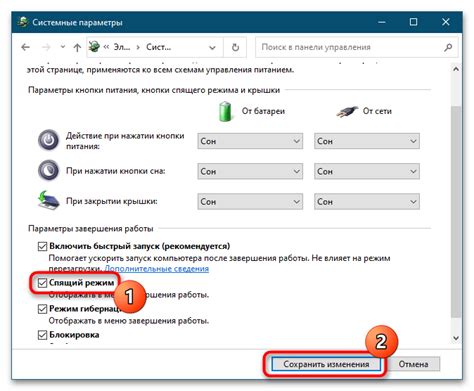474x391 pixels.
Task: Click the green battery icon
Action: [225, 111]
